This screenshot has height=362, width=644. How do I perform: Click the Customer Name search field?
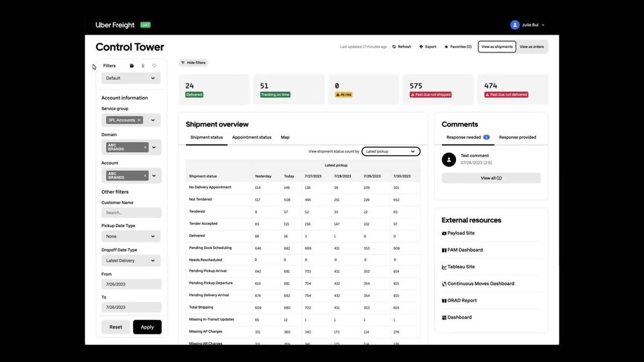click(131, 213)
